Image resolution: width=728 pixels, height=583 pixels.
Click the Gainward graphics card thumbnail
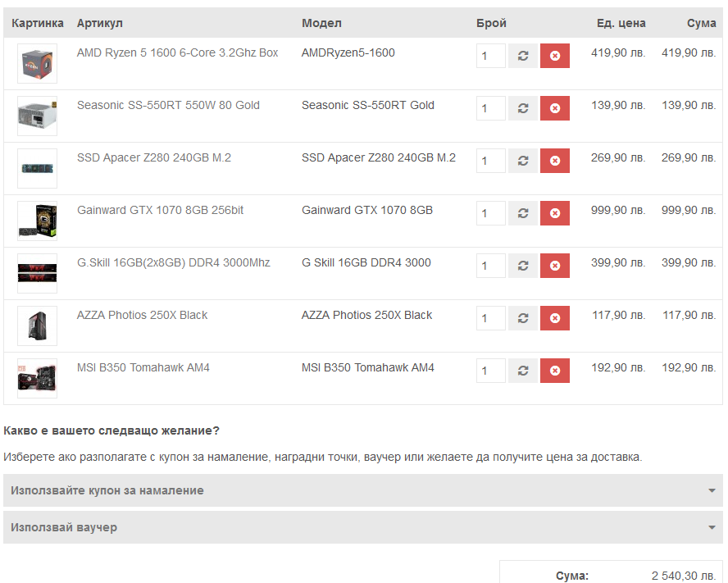click(37, 221)
